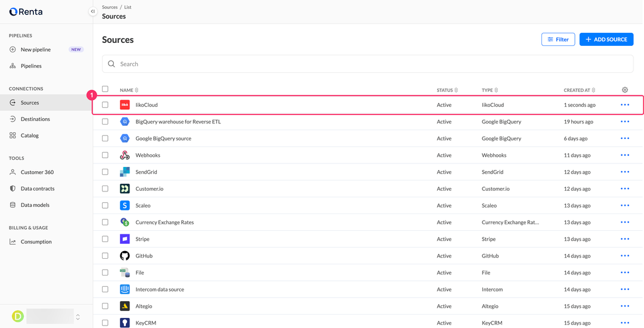Click the Google BigQuery source icon
Image resolution: width=644 pixels, height=328 pixels.
point(125,139)
